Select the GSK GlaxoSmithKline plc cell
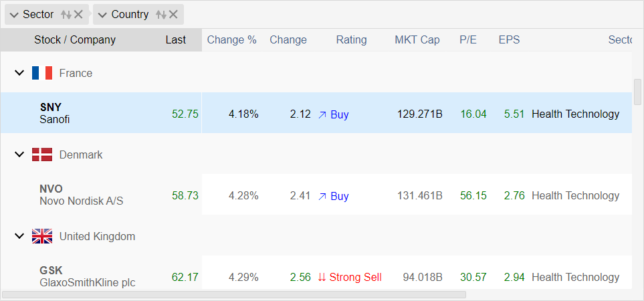The image size is (644, 301). (100, 273)
